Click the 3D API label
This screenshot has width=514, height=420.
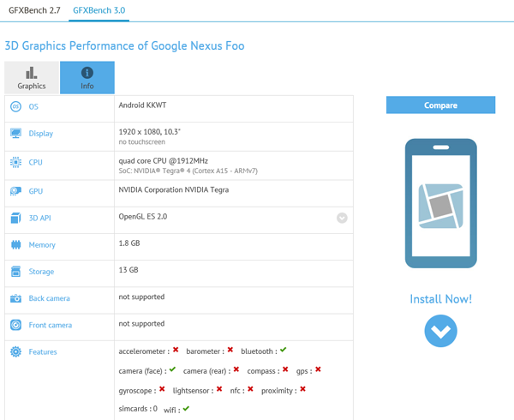click(40, 218)
